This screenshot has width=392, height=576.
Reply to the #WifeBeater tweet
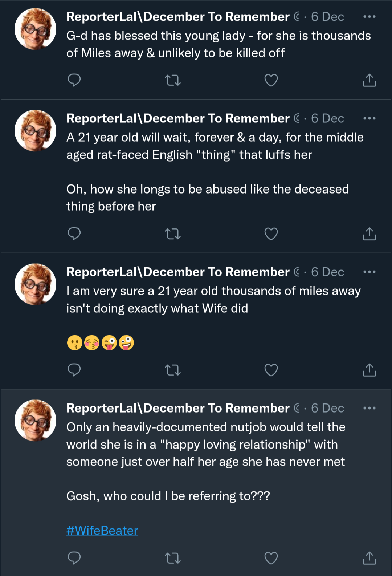(74, 558)
